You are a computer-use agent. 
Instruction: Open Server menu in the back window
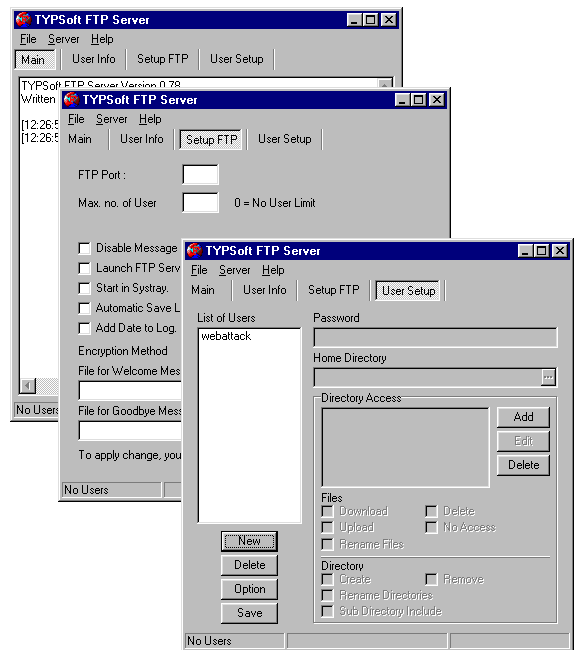click(63, 39)
